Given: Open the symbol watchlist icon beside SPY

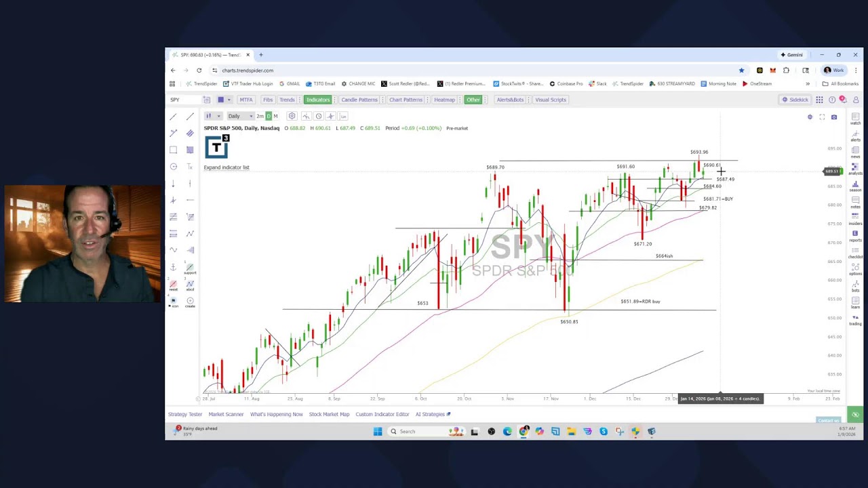Looking at the screenshot, I should tap(207, 100).
